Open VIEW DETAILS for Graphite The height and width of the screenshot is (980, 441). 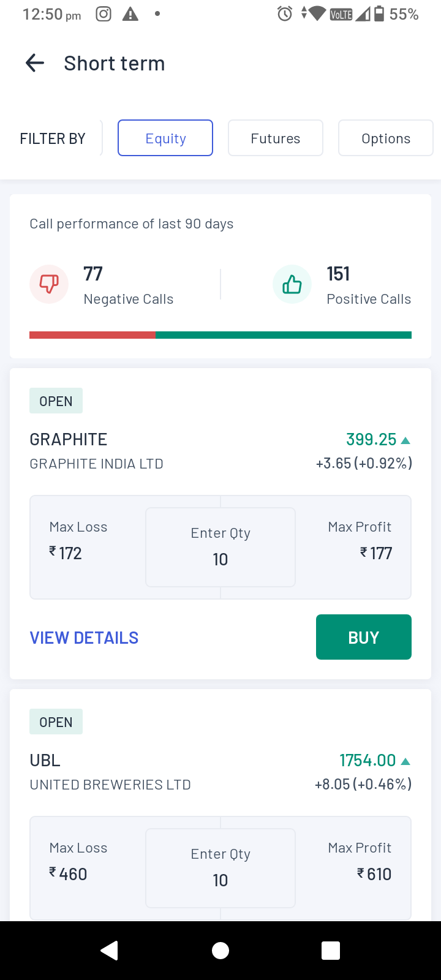(x=85, y=638)
